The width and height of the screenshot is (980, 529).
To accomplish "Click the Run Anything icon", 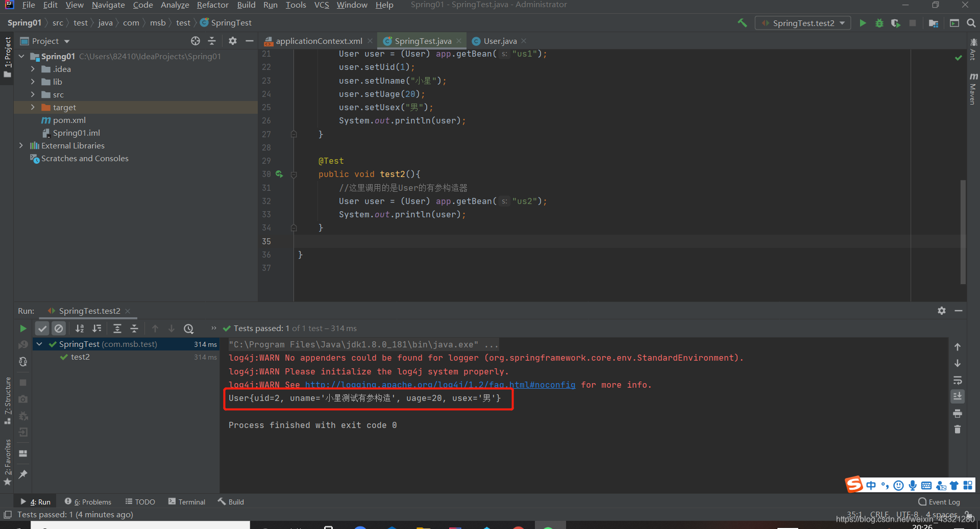I will (x=954, y=23).
